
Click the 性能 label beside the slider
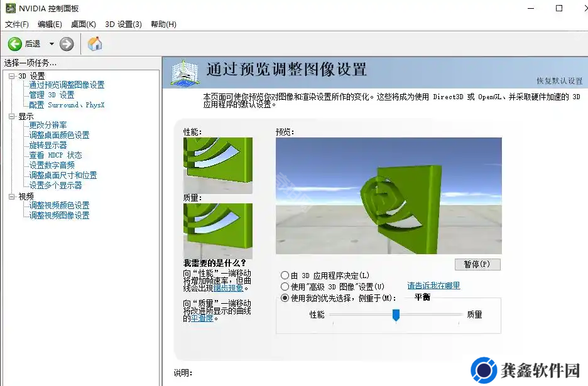(317, 315)
